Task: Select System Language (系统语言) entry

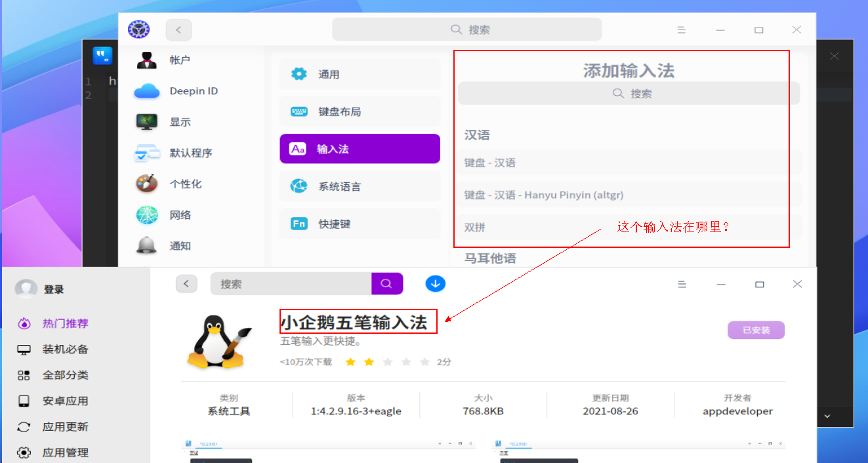Action: pos(360,186)
